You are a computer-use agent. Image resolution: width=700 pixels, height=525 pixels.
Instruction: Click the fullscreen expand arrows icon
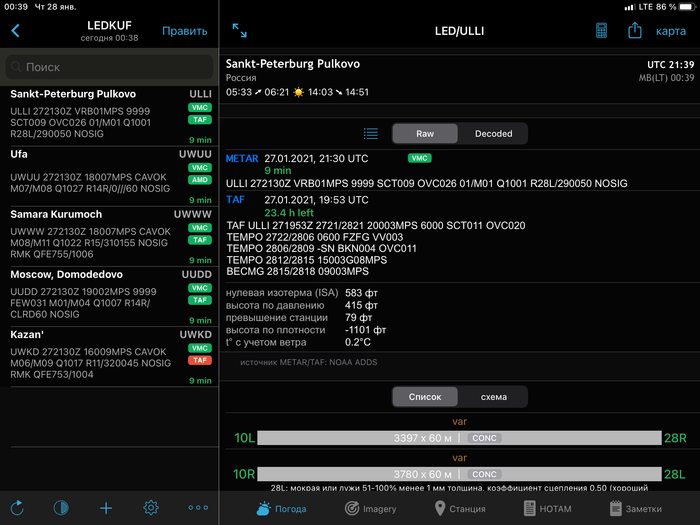pyautogui.click(x=240, y=30)
